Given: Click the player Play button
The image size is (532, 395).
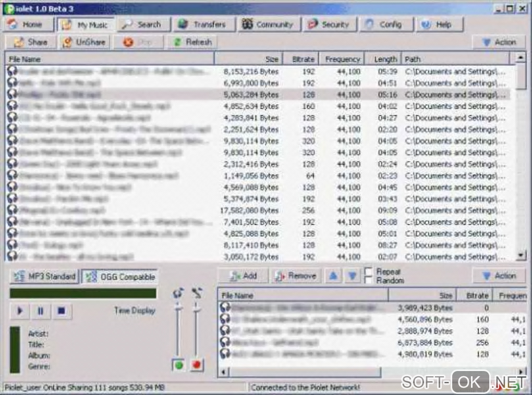Looking at the screenshot, I should (x=19, y=311).
